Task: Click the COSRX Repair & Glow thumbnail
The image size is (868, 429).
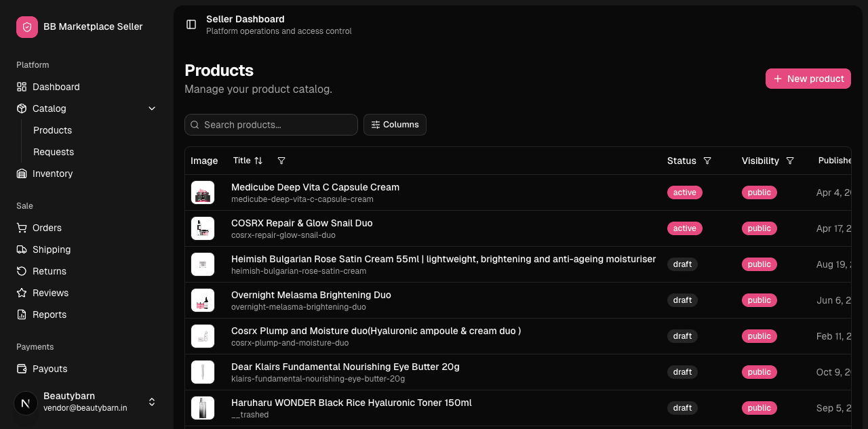Action: point(203,228)
